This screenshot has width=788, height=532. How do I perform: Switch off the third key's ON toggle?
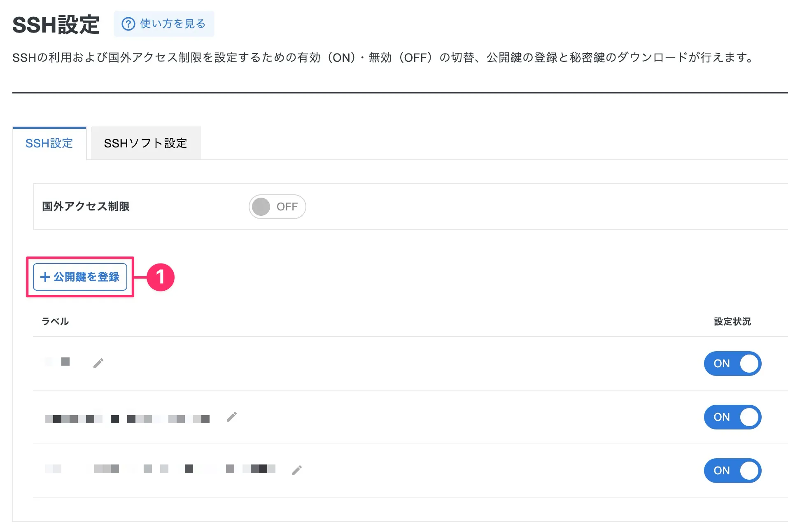pos(732,471)
